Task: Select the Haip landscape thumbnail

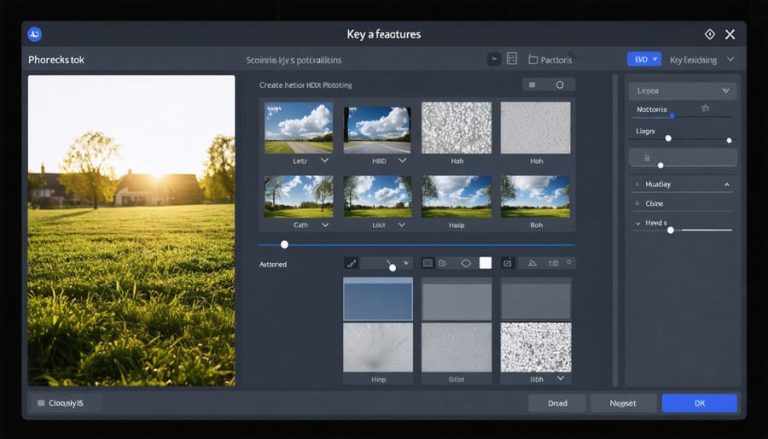Action: click(x=456, y=196)
